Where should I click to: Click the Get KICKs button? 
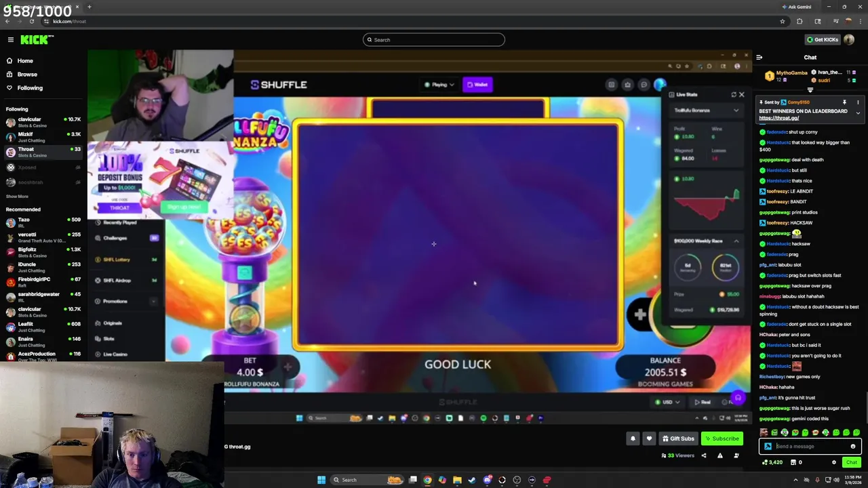[x=822, y=39]
